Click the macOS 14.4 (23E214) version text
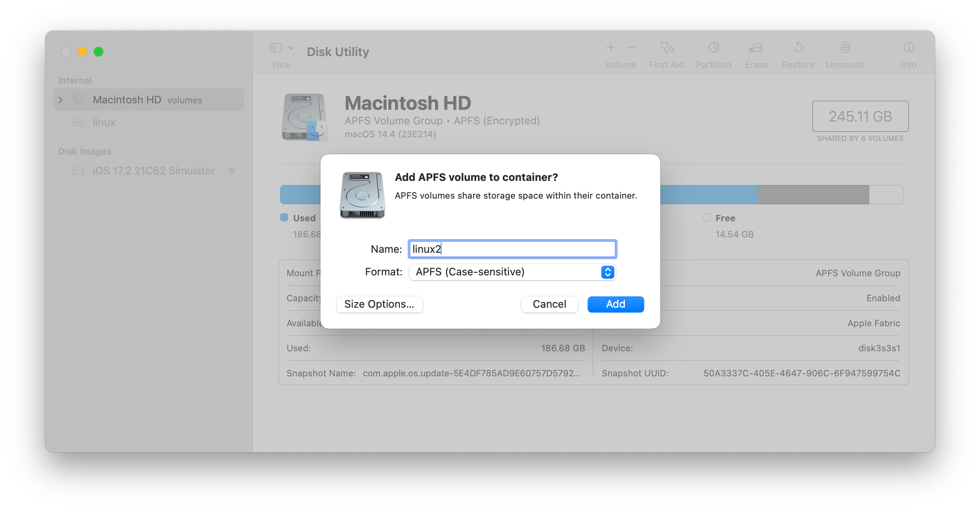This screenshot has width=980, height=512. click(x=390, y=134)
